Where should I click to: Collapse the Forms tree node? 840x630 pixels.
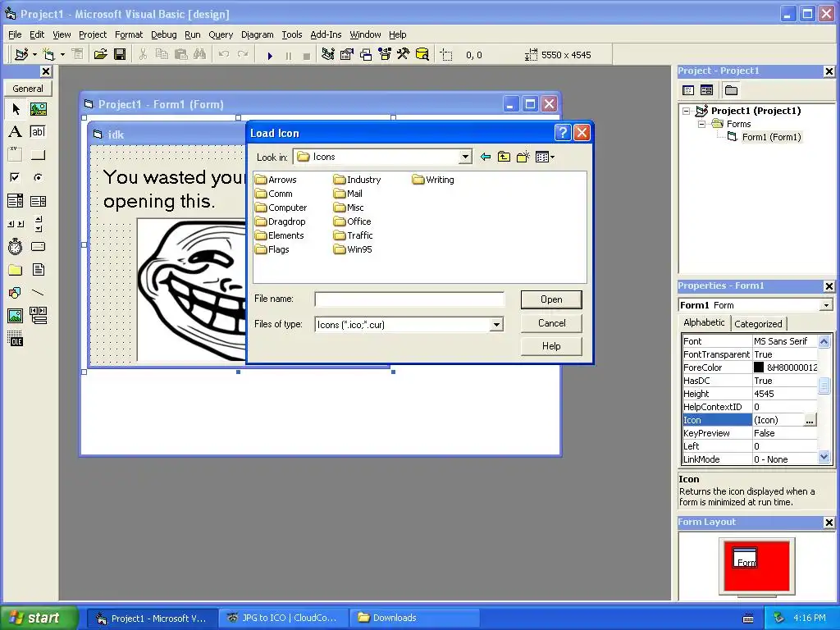pos(701,124)
